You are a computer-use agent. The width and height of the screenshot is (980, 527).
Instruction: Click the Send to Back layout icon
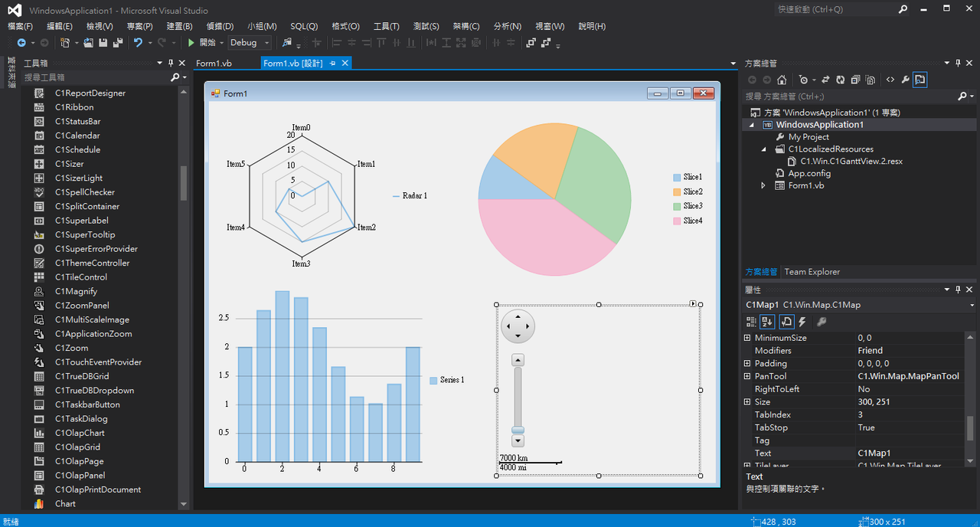[546, 43]
